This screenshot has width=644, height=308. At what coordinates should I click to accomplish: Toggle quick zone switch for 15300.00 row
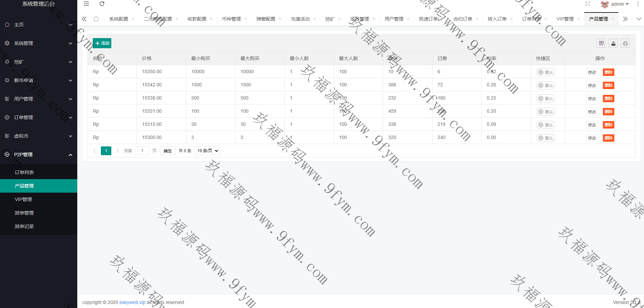click(x=545, y=138)
